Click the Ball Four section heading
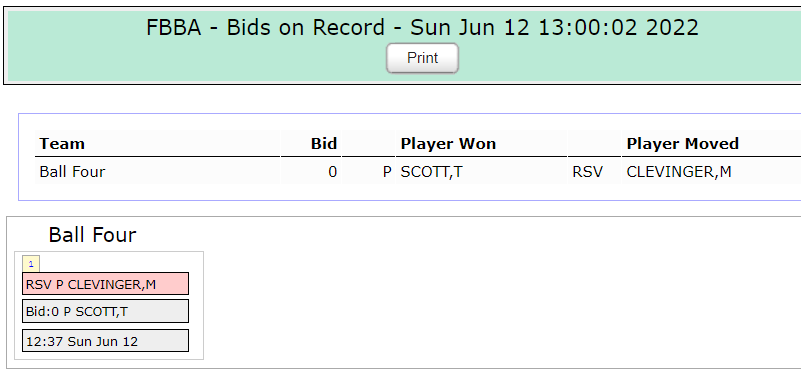Image resolution: width=801 pixels, height=385 pixels. pyautogui.click(x=92, y=235)
